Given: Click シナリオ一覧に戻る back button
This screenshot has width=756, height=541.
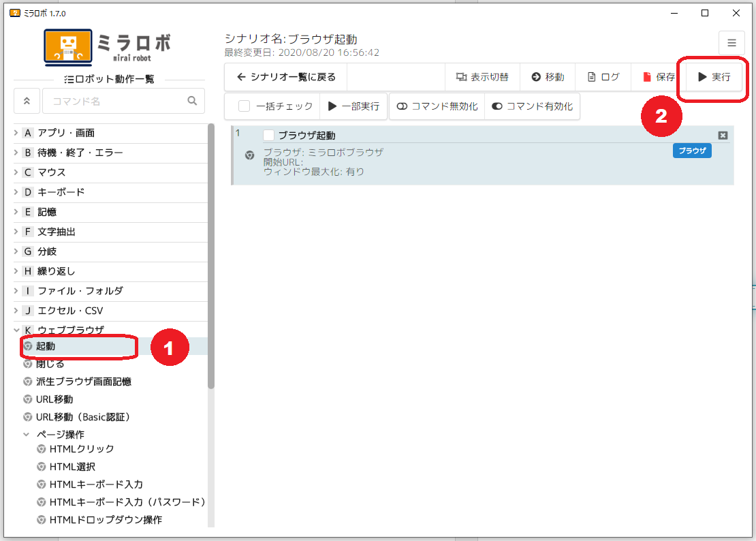Looking at the screenshot, I should click(285, 77).
